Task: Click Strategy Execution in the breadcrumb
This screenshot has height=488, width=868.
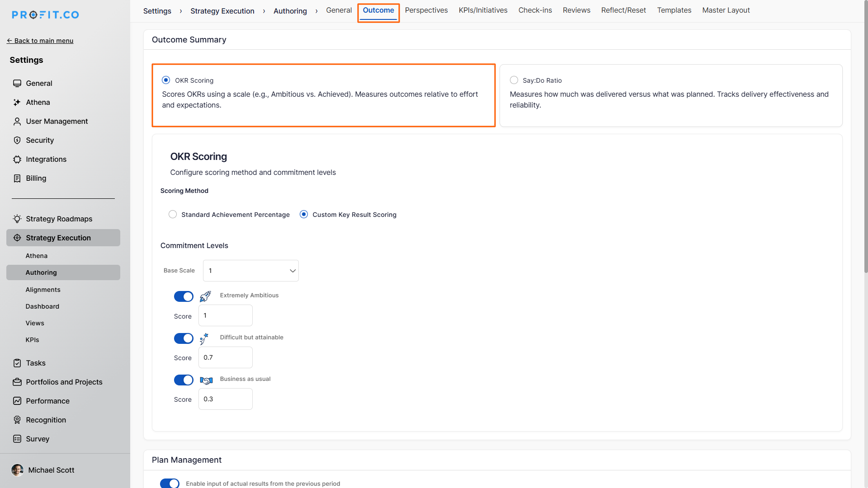Action: click(222, 11)
